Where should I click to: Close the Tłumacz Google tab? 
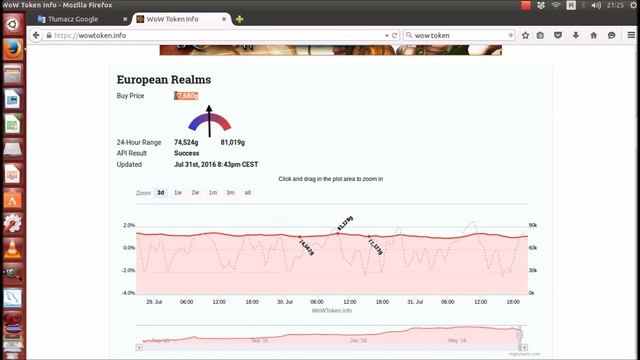point(125,19)
